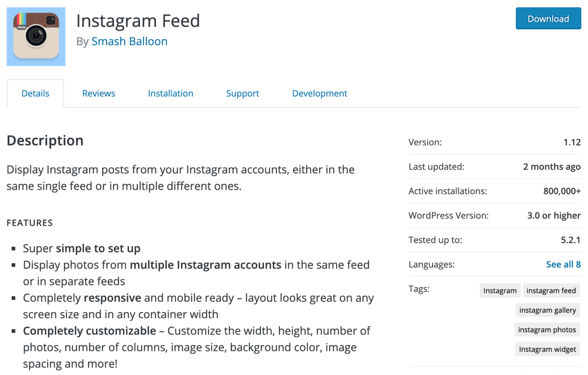Click the Active installations count
This screenshot has width=588, height=375.
562,191
